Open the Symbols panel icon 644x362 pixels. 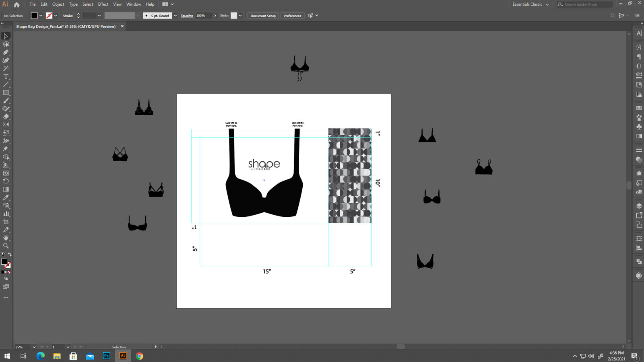[x=639, y=127]
